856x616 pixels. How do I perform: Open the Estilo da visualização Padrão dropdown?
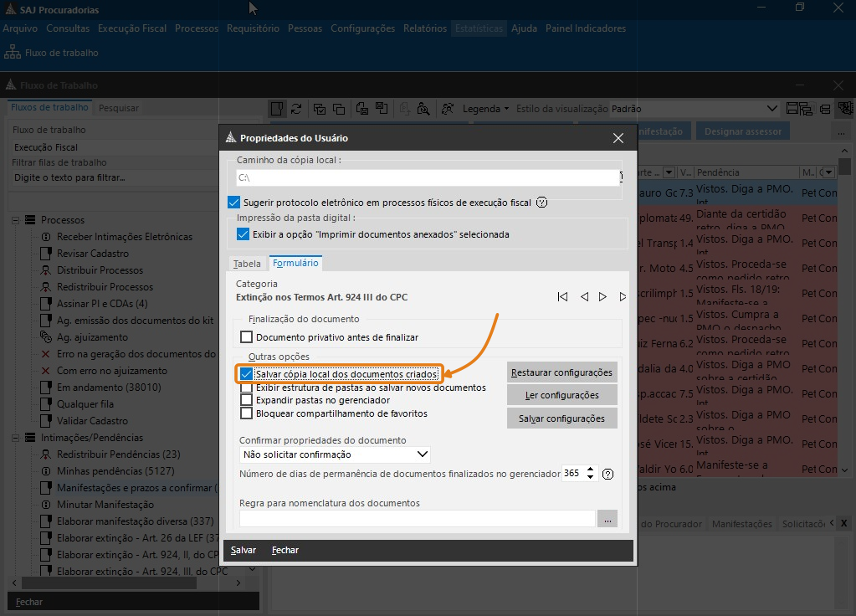point(772,109)
